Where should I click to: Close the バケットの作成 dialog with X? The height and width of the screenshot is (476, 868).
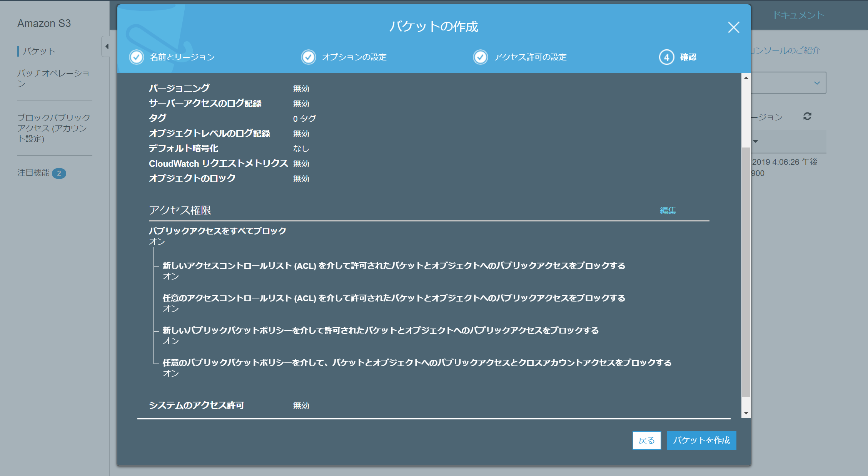(x=733, y=27)
